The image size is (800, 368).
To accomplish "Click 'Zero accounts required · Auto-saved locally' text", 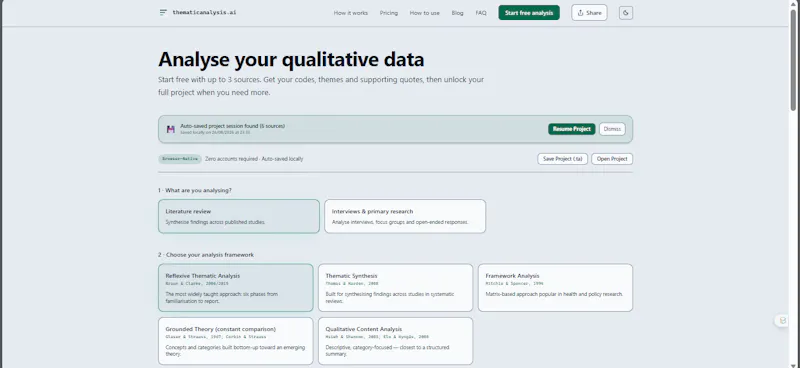I will pyautogui.click(x=254, y=159).
